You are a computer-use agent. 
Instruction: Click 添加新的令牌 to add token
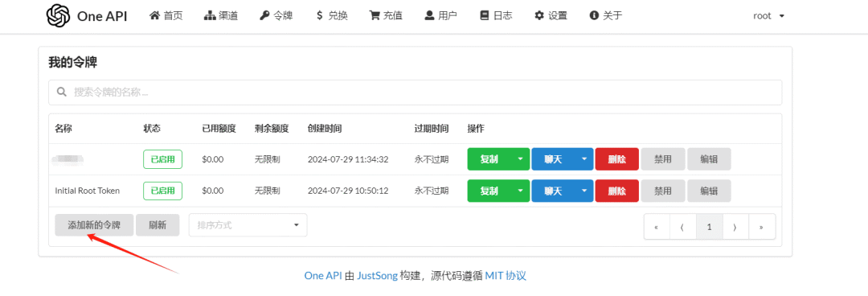[94, 225]
